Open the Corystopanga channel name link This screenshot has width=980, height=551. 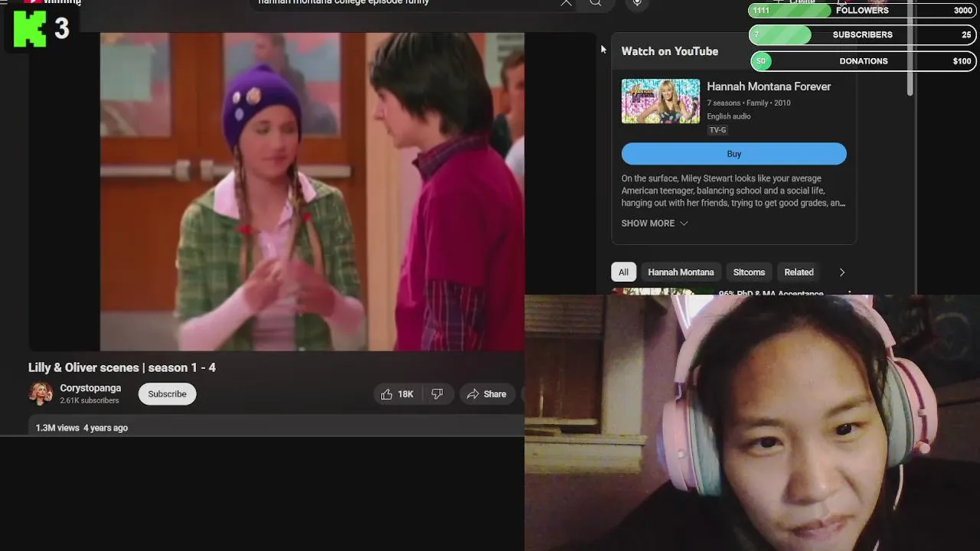[x=90, y=388]
